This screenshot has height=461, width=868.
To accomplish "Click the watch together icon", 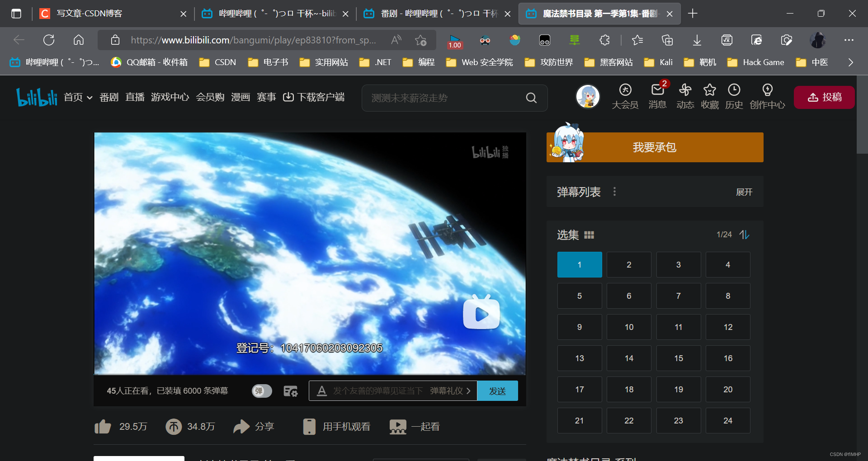I will tap(398, 427).
